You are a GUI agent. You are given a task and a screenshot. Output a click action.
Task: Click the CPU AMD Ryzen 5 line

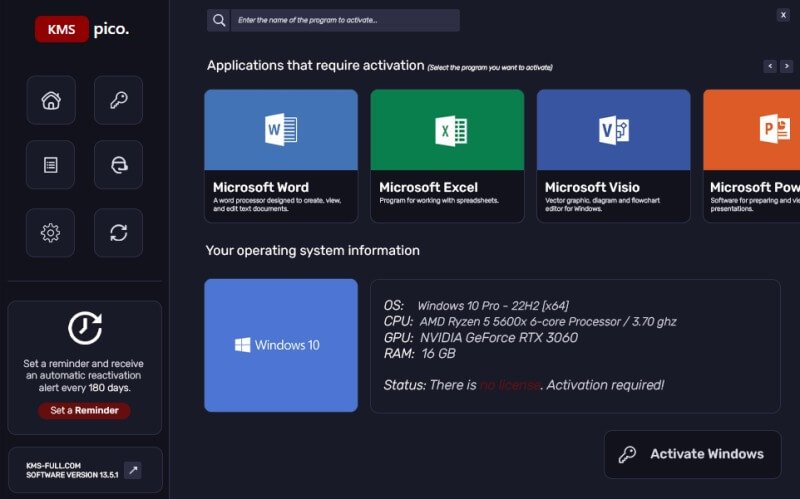click(x=530, y=321)
